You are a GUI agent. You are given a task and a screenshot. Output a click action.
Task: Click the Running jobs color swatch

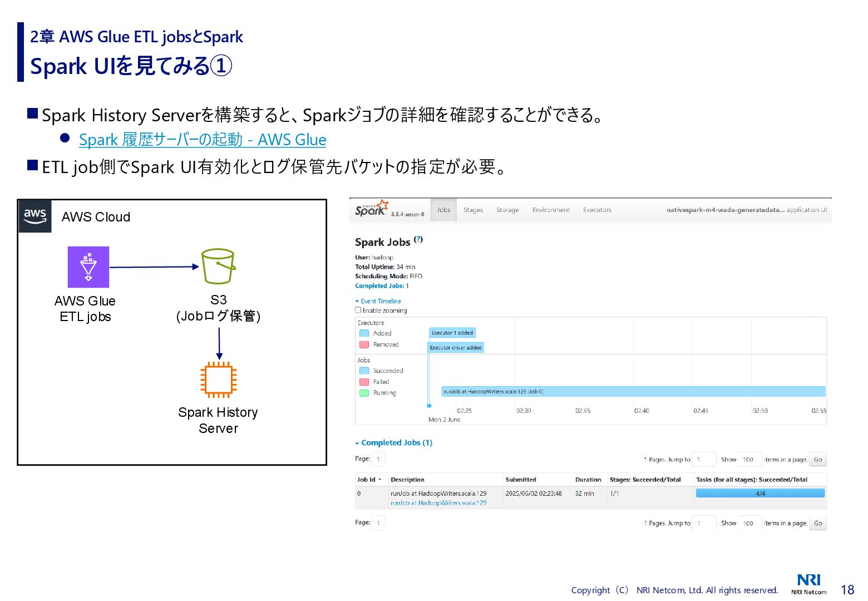(x=364, y=393)
